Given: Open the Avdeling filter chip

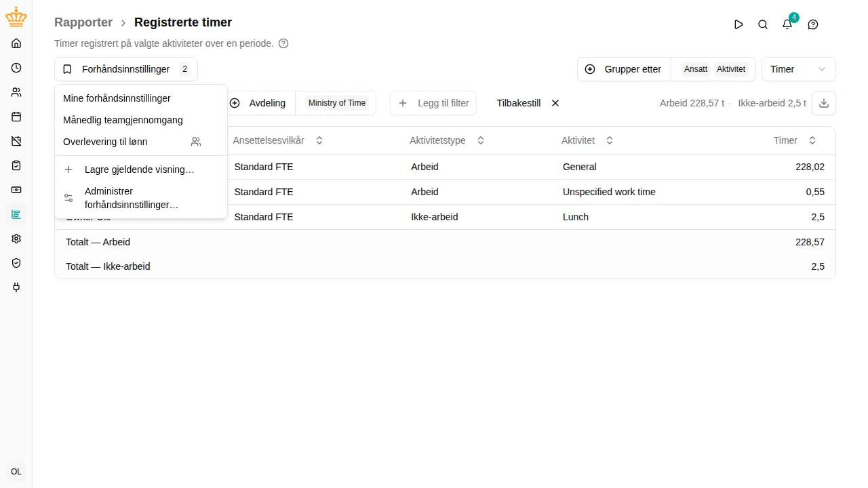Looking at the screenshot, I should (258, 103).
